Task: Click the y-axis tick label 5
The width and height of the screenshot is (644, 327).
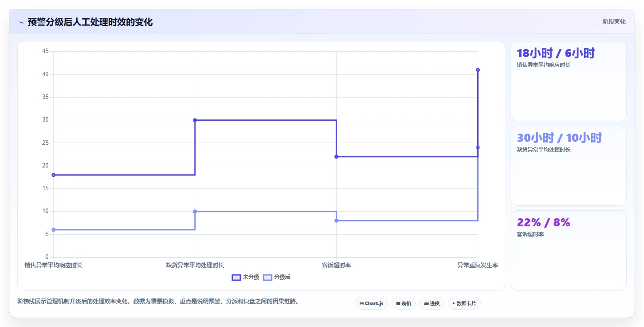Action: (x=47, y=234)
